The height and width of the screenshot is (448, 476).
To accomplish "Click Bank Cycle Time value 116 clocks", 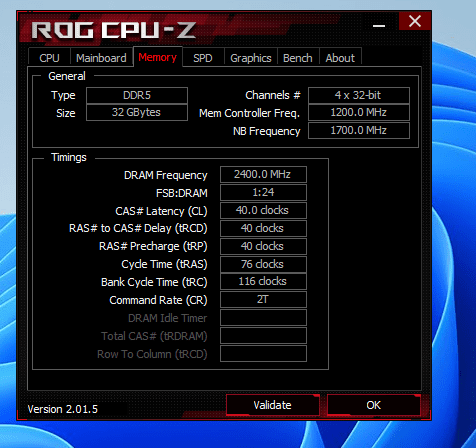I will [263, 281].
